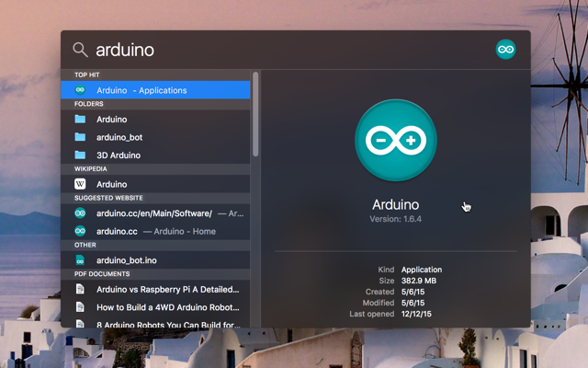
Task: Select "8 Arduino Robots You Can Build" PDF
Action: pos(167,325)
